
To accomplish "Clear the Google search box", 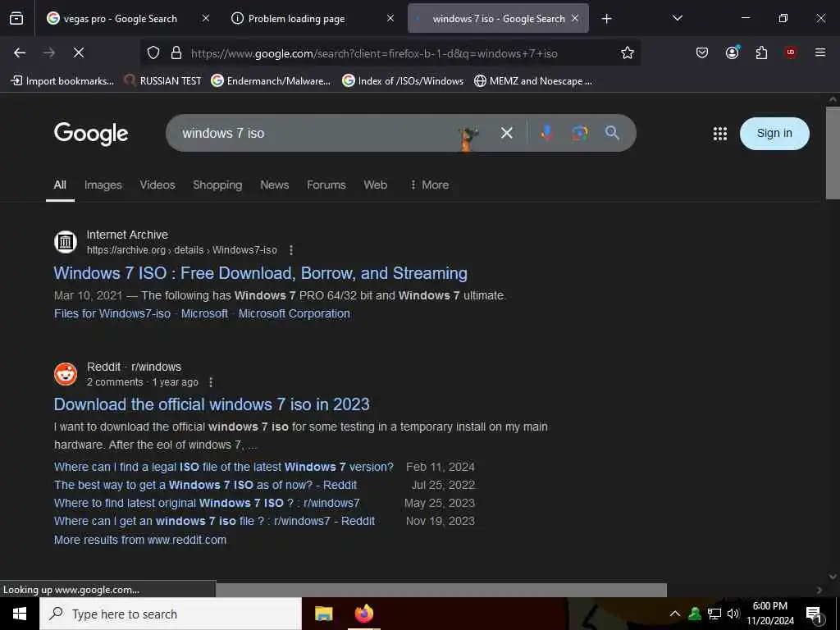I will pos(506,133).
